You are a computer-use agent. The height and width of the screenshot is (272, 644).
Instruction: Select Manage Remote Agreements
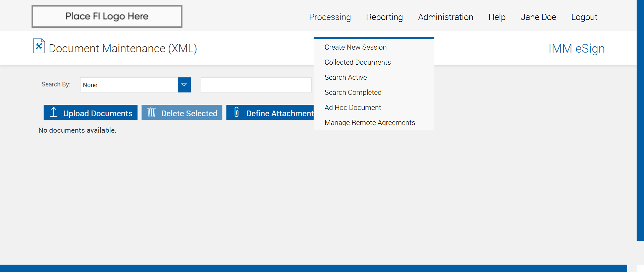[x=370, y=123]
